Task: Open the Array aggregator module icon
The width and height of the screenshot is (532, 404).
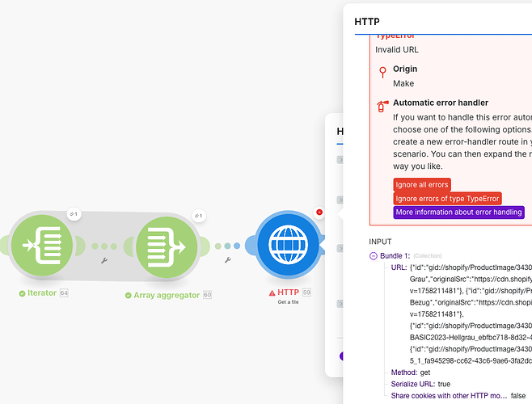Action: click(167, 247)
